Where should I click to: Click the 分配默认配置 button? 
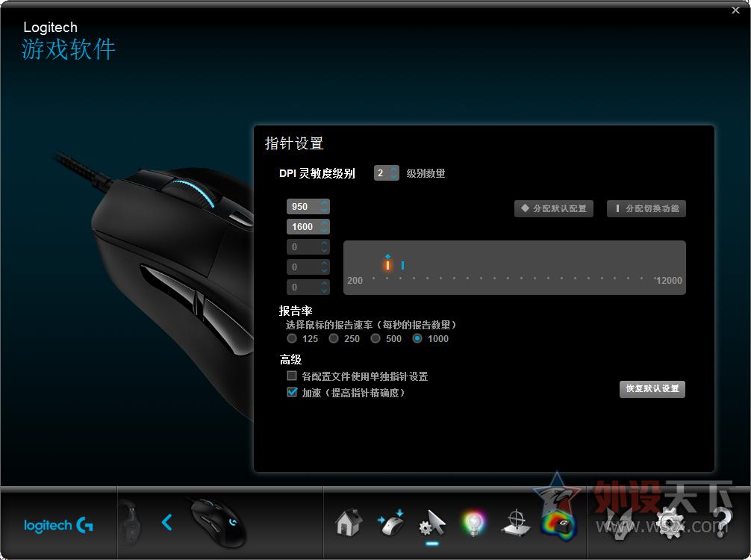[554, 208]
